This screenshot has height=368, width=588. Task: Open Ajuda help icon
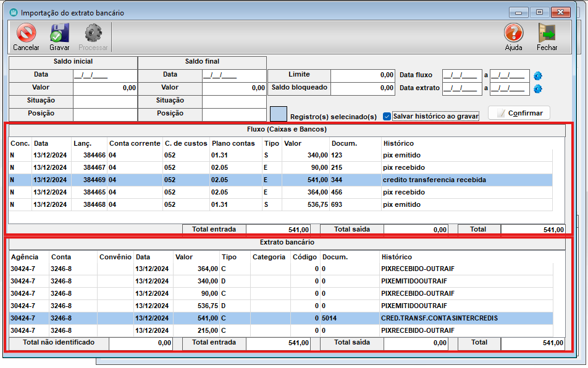(513, 33)
